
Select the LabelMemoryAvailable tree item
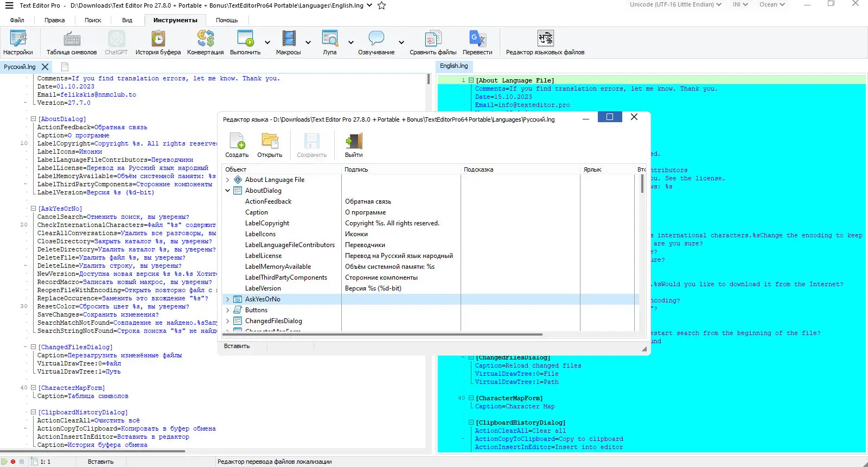278,267
